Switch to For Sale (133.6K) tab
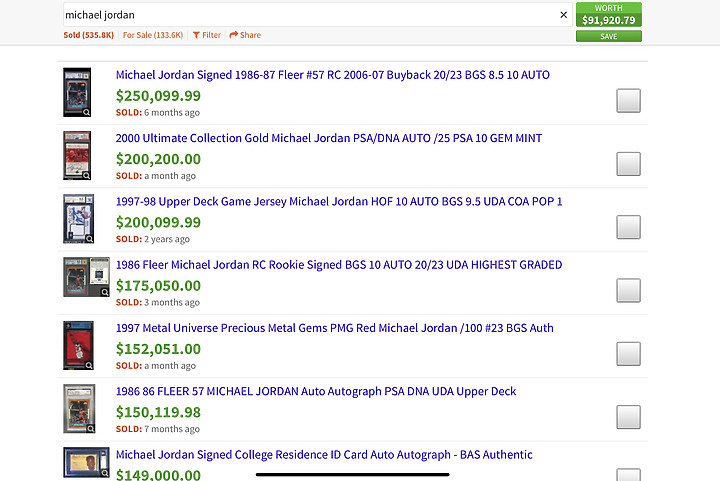The height and width of the screenshot is (481, 720). click(152, 35)
